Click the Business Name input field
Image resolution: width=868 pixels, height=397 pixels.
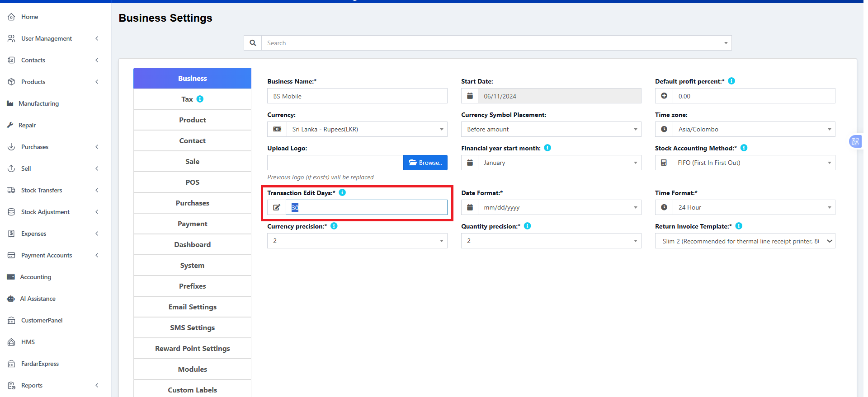click(357, 96)
